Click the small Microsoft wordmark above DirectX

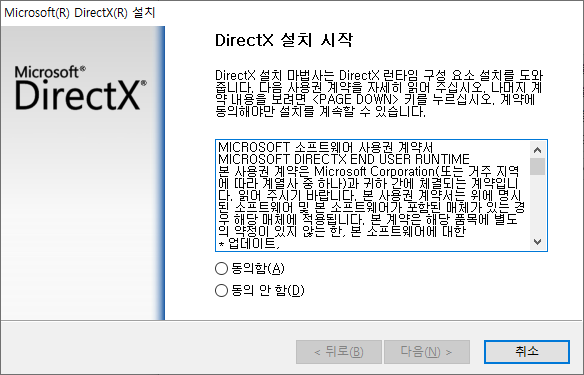click(50, 72)
